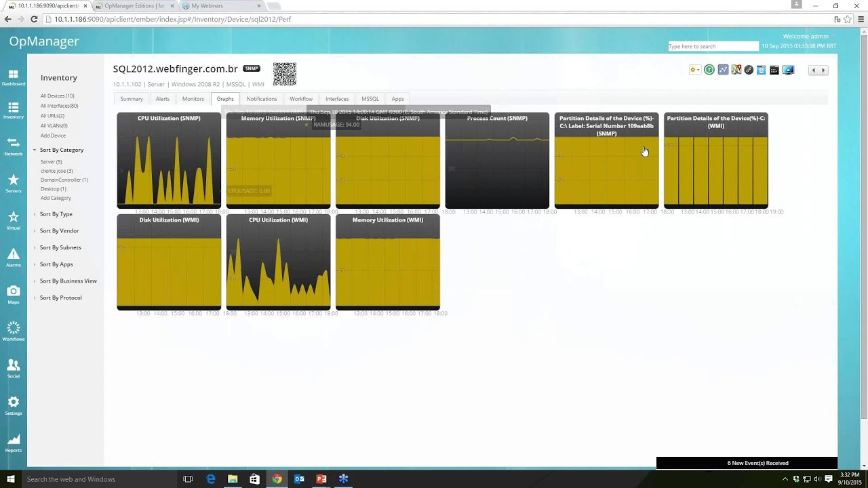868x488 pixels.
Task: Go to next device arrow
Action: pyautogui.click(x=823, y=70)
